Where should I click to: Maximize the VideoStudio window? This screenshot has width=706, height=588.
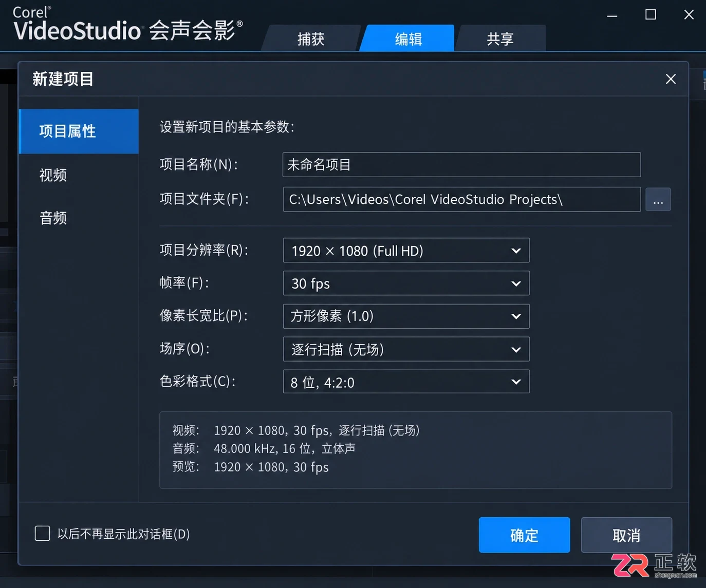point(651,15)
